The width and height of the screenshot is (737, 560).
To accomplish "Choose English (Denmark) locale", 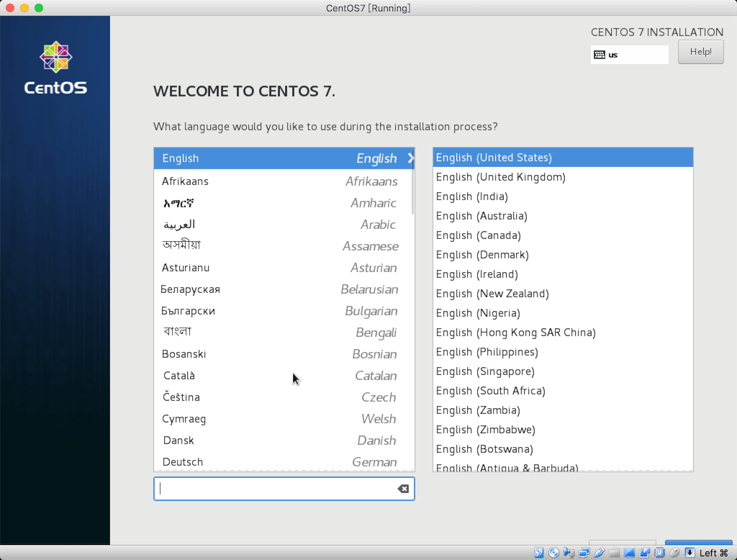I will coord(563,255).
